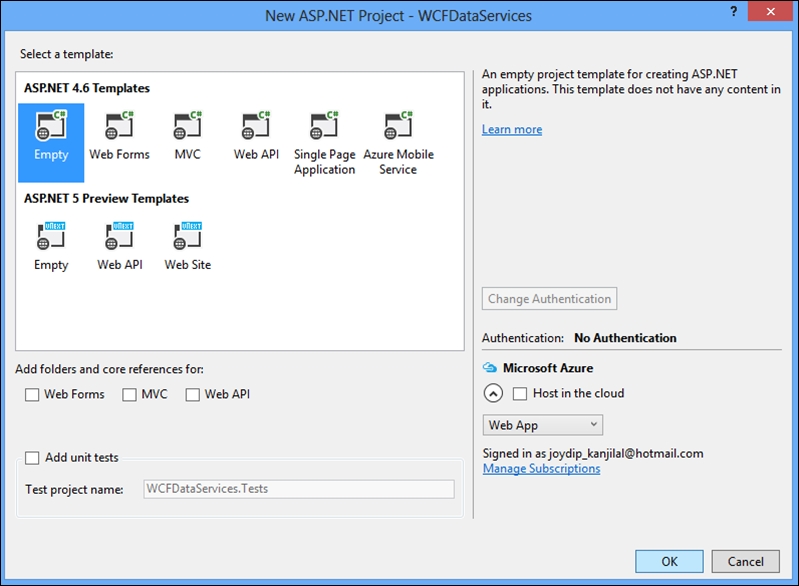799x586 pixels.
Task: Pick the ASP.NET 5 Preview Empty template
Action: [51, 247]
